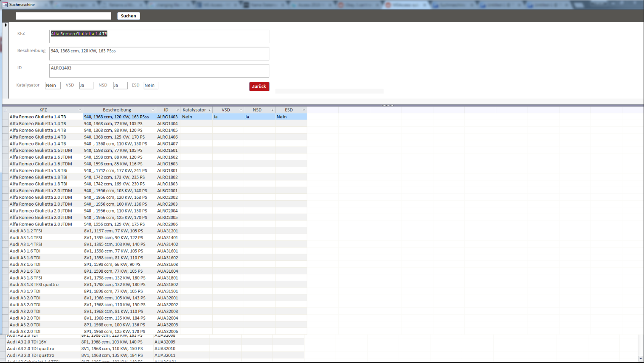The image size is (644, 363).
Task: Select the table cell with ID AUA31603
Action: tap(169, 265)
